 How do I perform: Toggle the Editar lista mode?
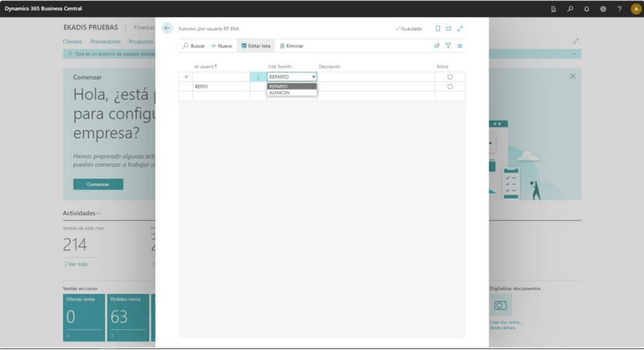coord(256,46)
